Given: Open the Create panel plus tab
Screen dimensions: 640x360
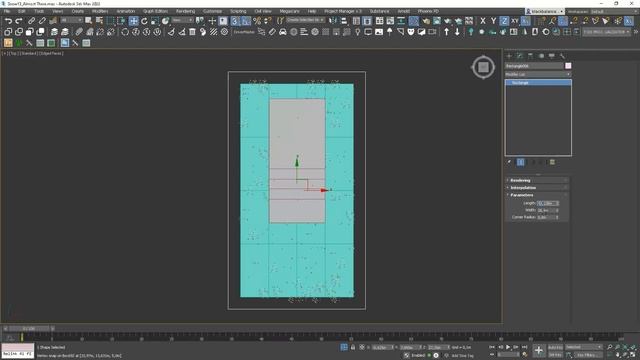Looking at the screenshot, I should [x=509, y=56].
